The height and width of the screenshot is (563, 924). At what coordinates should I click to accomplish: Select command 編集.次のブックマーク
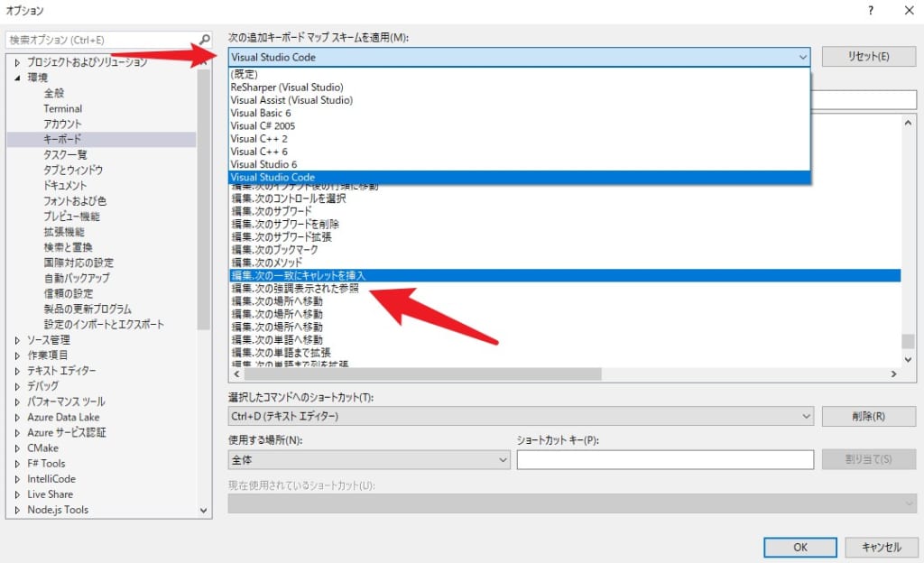coord(274,250)
